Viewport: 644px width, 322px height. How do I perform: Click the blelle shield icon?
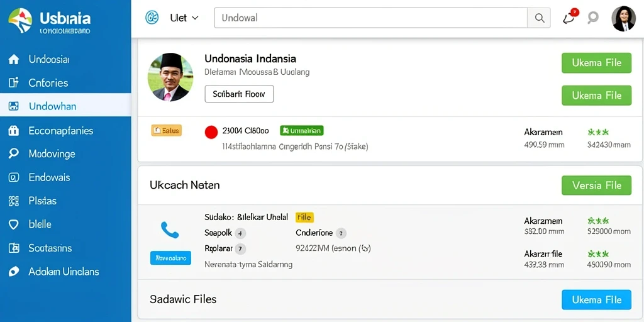14,225
